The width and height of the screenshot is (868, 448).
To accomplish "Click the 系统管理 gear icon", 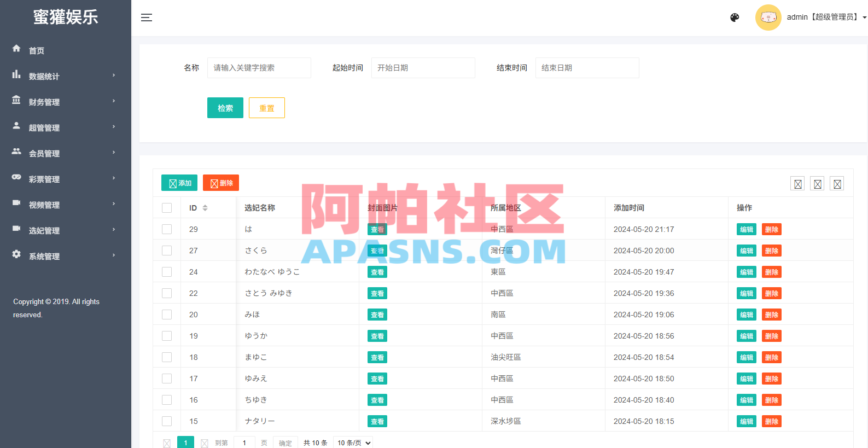I will 16,254.
